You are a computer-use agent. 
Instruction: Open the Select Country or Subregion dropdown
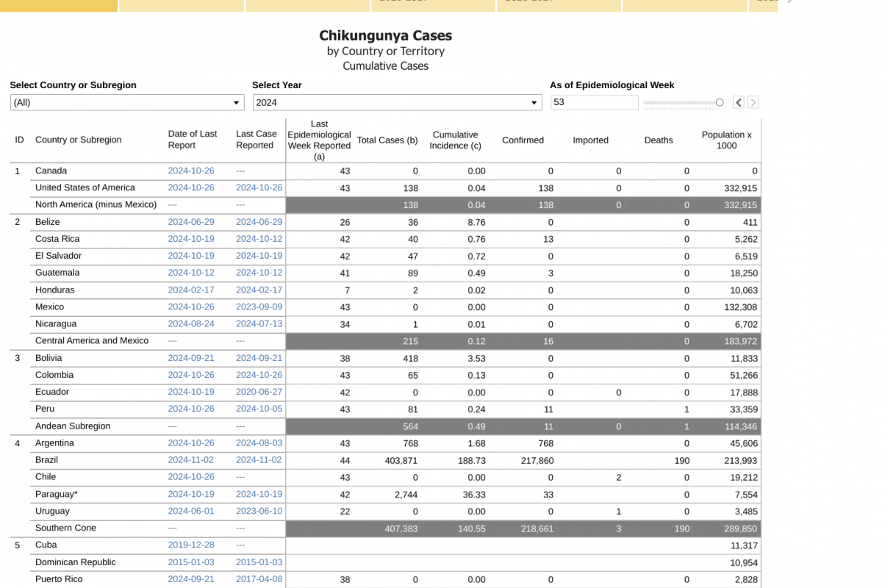127,103
